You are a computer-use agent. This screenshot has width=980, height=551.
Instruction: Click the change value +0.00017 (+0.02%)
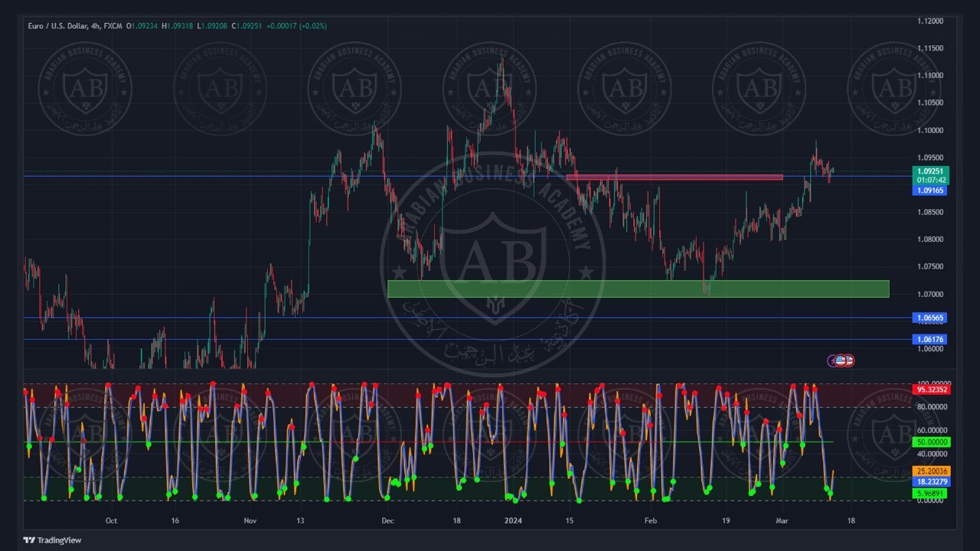(x=296, y=26)
